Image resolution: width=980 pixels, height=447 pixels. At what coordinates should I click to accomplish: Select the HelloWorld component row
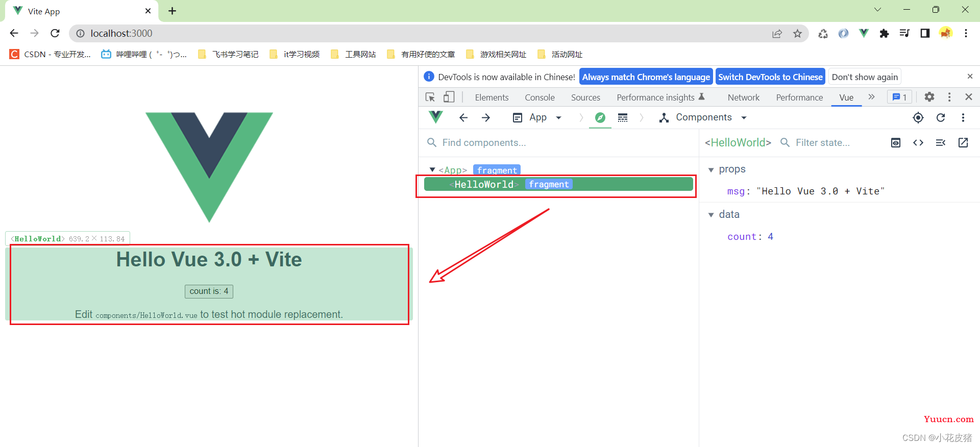coord(558,184)
